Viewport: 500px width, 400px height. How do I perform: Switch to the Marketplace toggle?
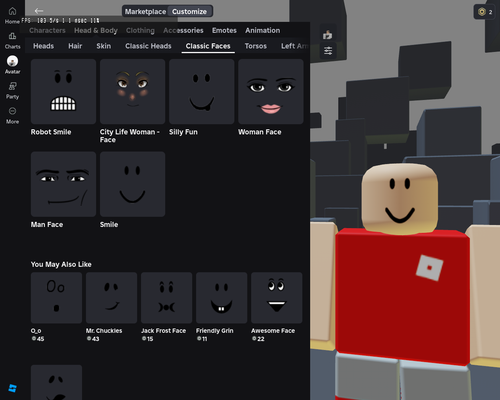(145, 11)
